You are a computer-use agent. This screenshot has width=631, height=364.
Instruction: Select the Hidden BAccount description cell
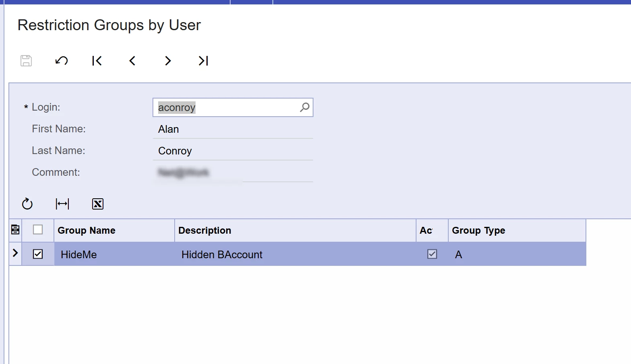coord(295,254)
